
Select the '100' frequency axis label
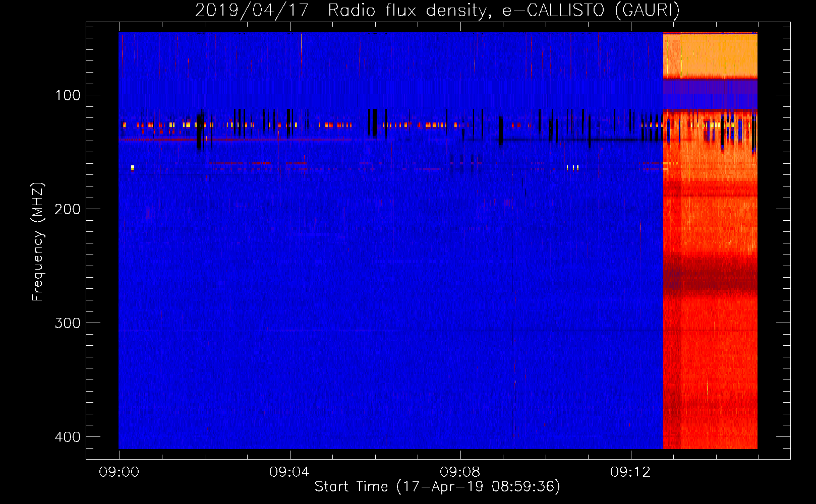[68, 95]
